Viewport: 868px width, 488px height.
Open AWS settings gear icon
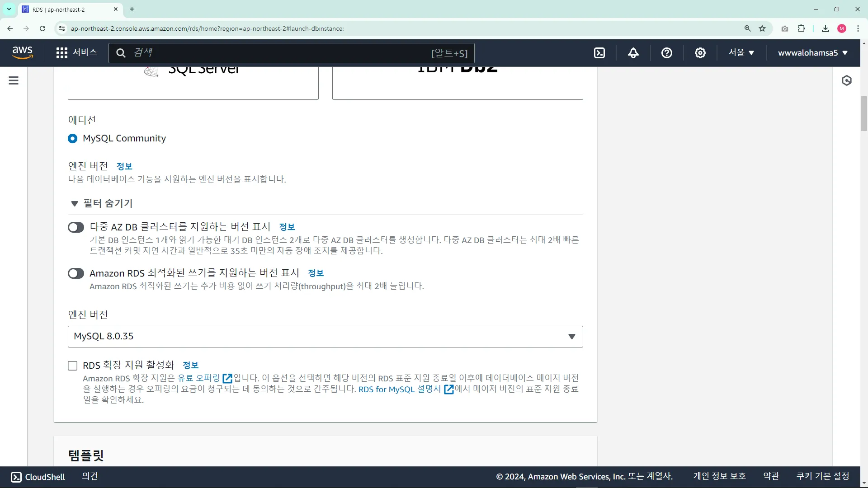(x=700, y=53)
